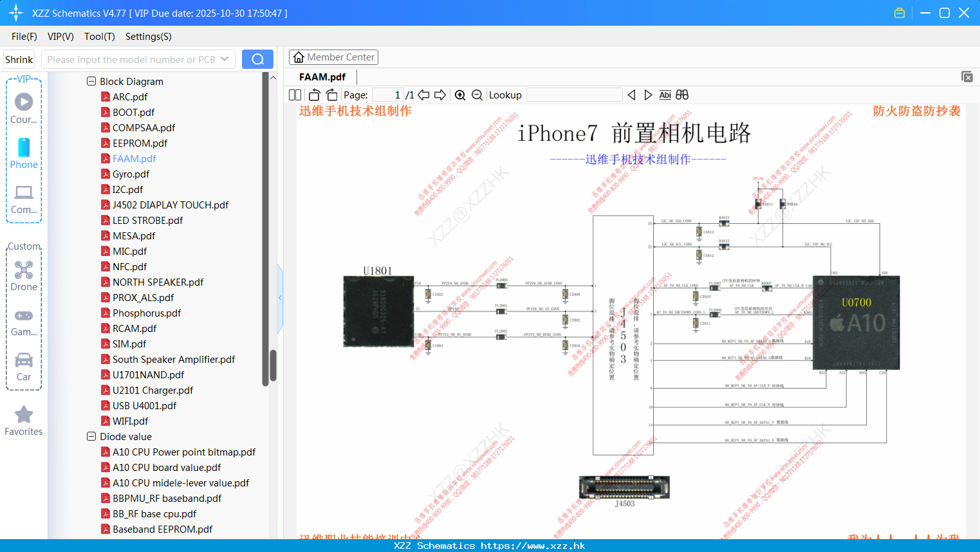
Task: Open A10 CPU Power point bitmap.pdf
Action: [x=184, y=452]
